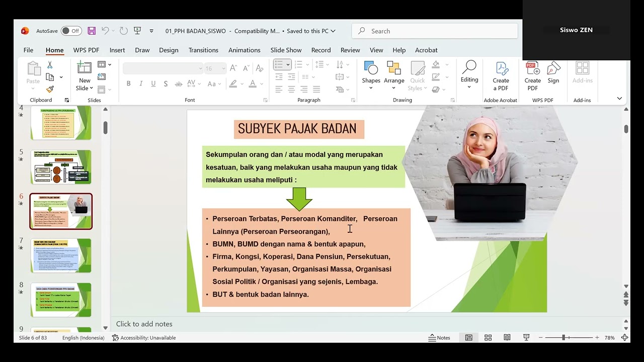Viewport: 644px width, 362px height.
Task: Clear all formatting icon
Action: 260,68
